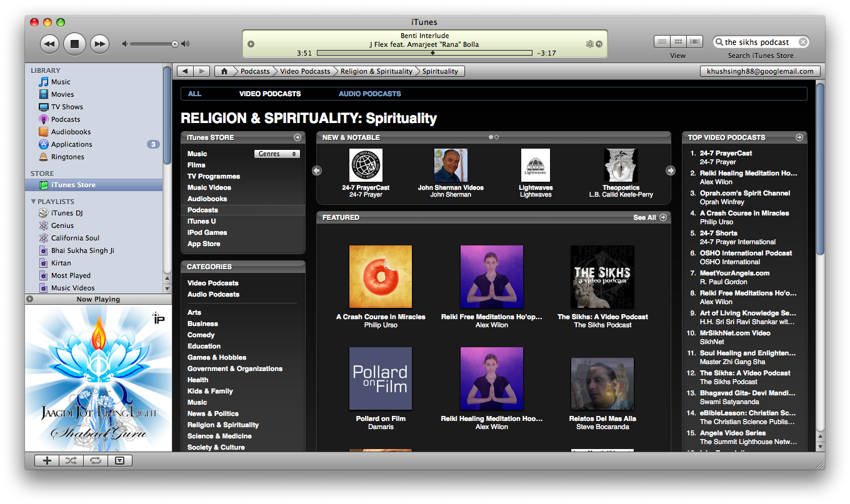Image resolution: width=850 pixels, height=504 pixels.
Task: Open the 24-7 PrayerCast thumbnail
Action: (x=366, y=165)
